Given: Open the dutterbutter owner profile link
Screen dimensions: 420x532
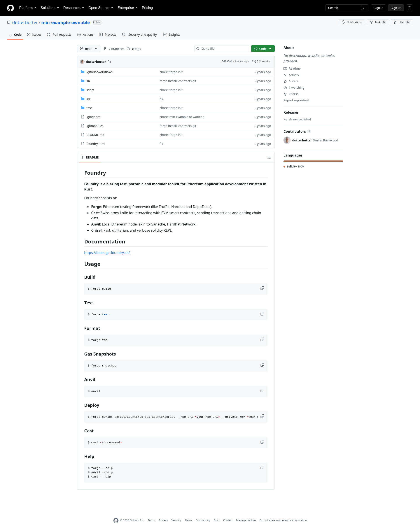Looking at the screenshot, I should point(25,23).
